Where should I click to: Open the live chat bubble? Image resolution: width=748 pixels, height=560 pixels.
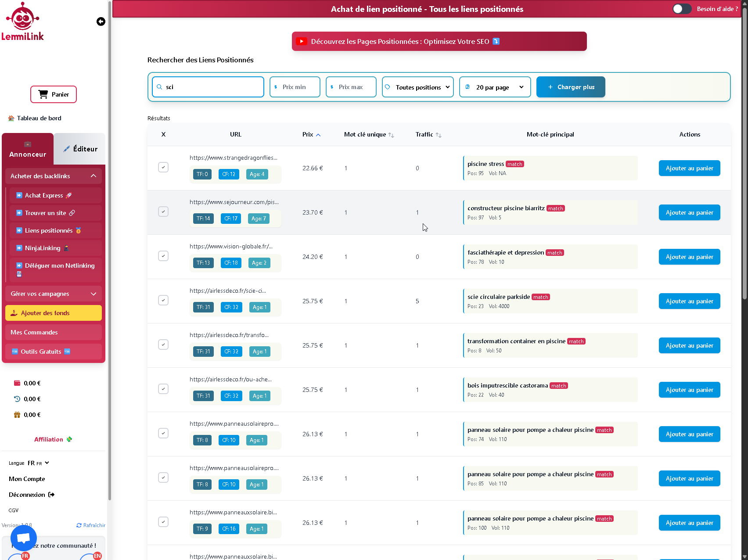click(x=23, y=538)
